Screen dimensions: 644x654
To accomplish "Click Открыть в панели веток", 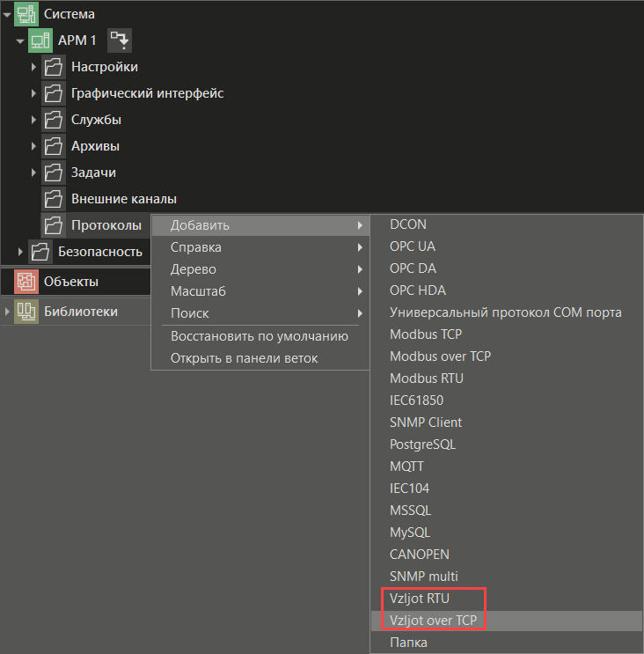I will [x=244, y=358].
